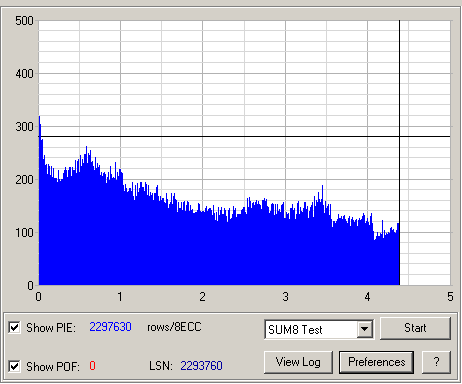Toggle the Show POF checkbox
This screenshot has width=462, height=384.
coord(15,366)
